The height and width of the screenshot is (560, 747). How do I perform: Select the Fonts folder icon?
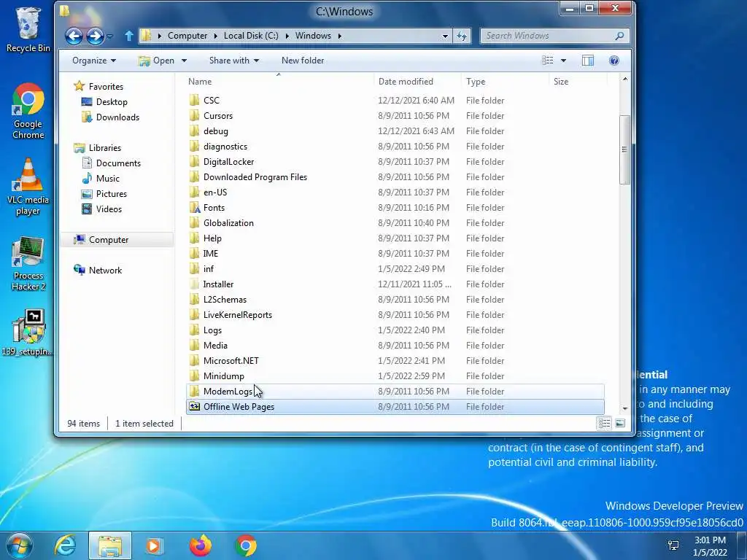pyautogui.click(x=194, y=208)
